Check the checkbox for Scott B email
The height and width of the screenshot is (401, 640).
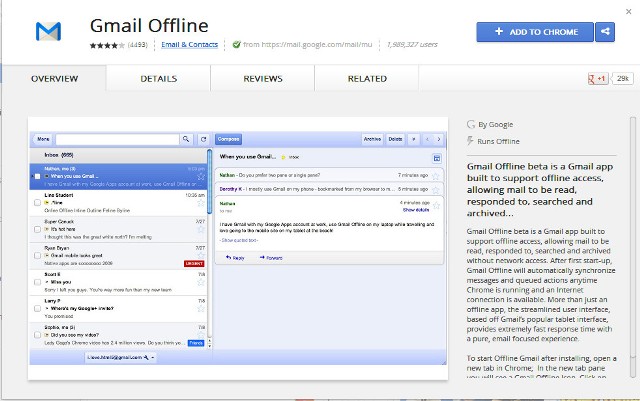[38, 282]
